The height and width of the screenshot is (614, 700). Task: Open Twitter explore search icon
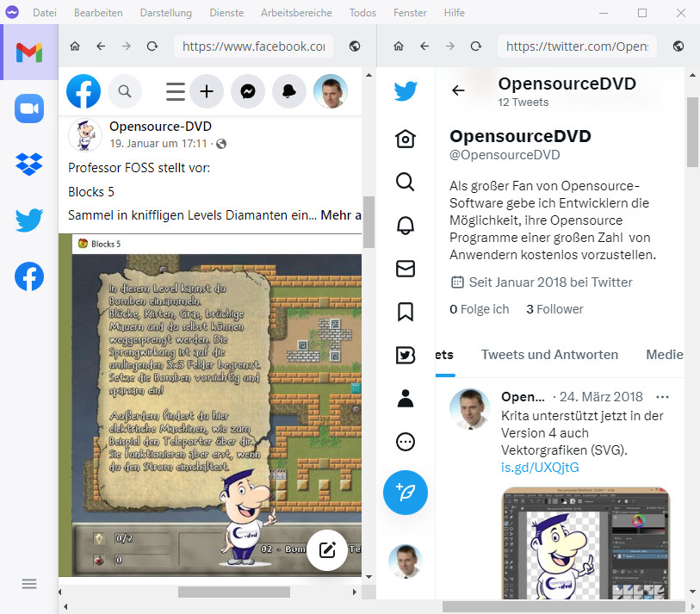pos(405,181)
